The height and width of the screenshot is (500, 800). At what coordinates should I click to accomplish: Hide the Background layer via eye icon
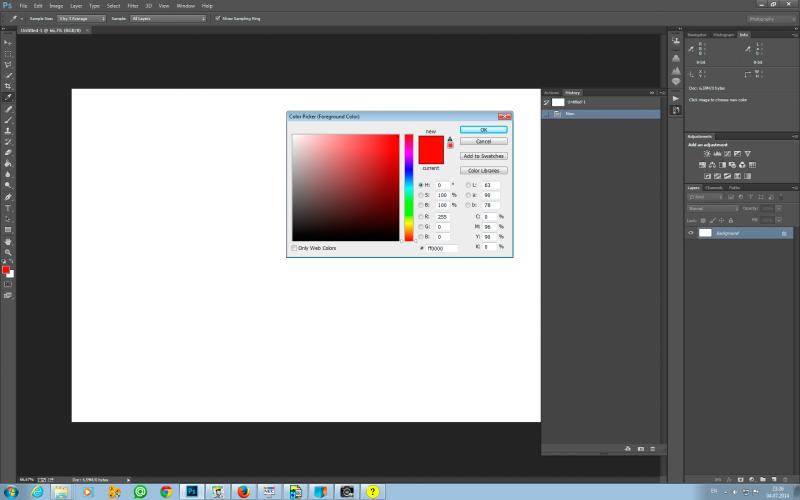coord(691,233)
